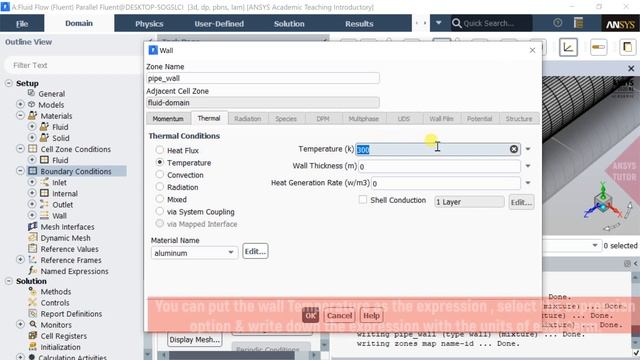Open the Momentum tab in Wall dialog
Image resolution: width=640 pixels, height=360 pixels.
(x=168, y=119)
